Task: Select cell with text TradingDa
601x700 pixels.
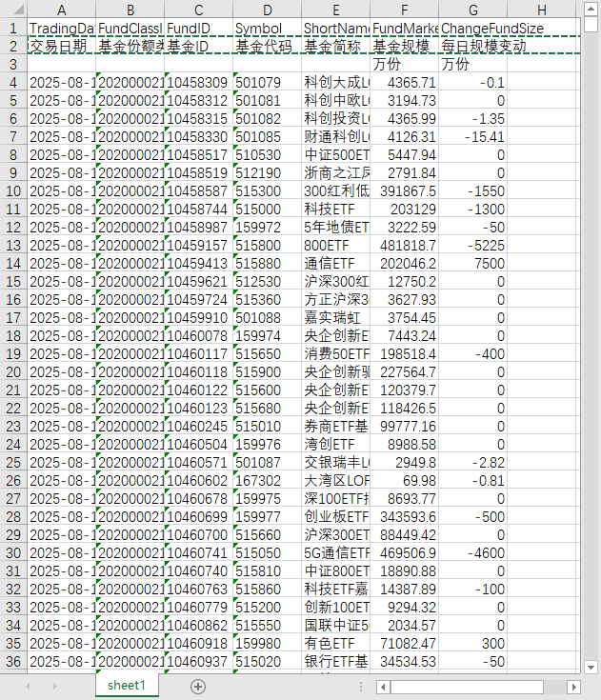Action: click(x=62, y=29)
